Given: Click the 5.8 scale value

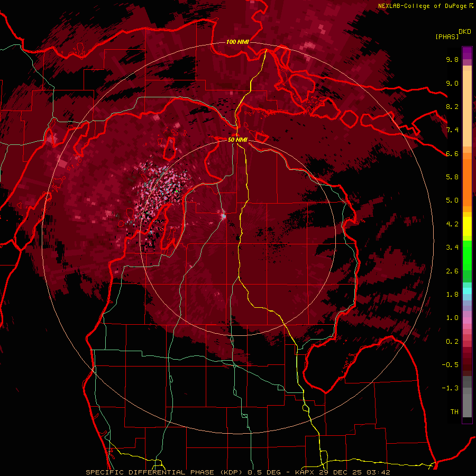Looking at the screenshot, I should click(452, 177).
